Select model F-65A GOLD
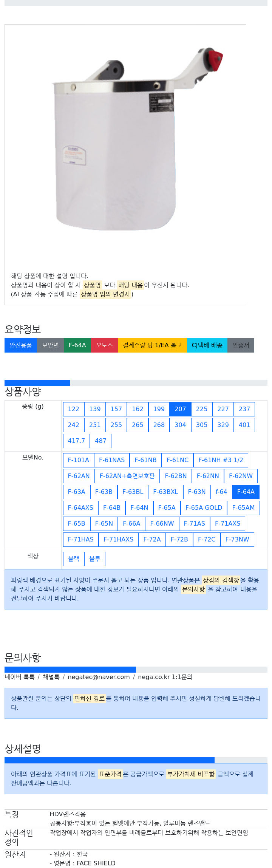The width and height of the screenshot is (272, 868). tap(204, 507)
